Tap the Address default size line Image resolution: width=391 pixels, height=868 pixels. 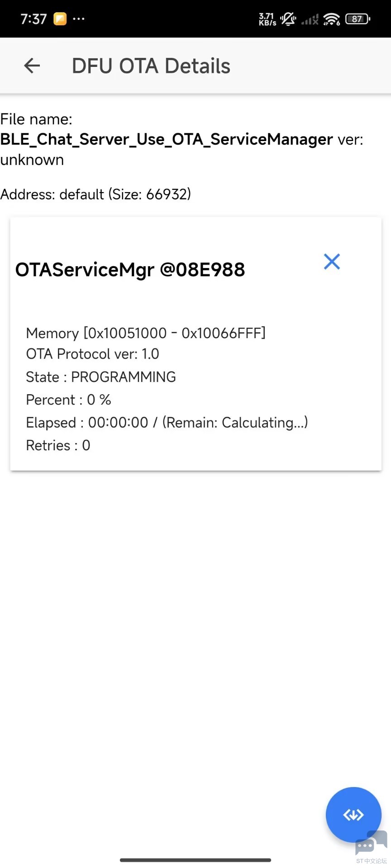(95, 194)
